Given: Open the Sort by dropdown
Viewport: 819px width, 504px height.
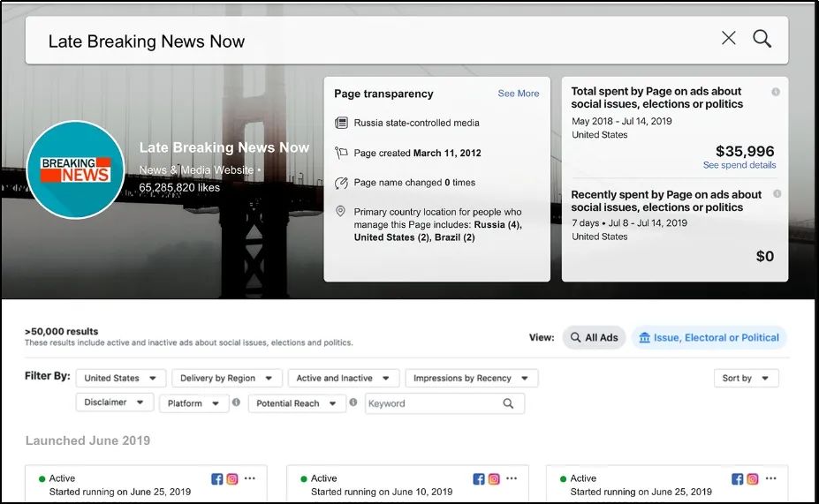Looking at the screenshot, I should (746, 378).
